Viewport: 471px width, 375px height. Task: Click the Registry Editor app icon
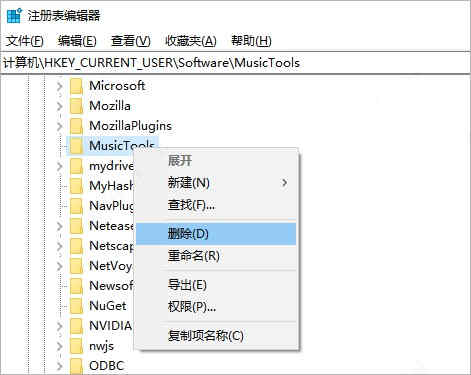[x=14, y=15]
